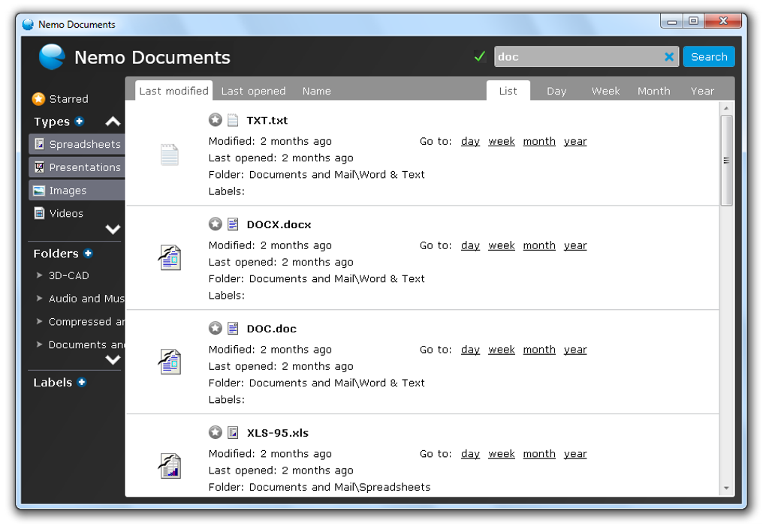Click the green checkmark indexing status icon

pyautogui.click(x=479, y=56)
